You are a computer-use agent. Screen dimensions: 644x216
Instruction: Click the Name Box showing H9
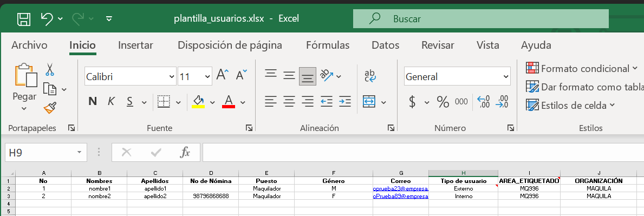point(45,153)
